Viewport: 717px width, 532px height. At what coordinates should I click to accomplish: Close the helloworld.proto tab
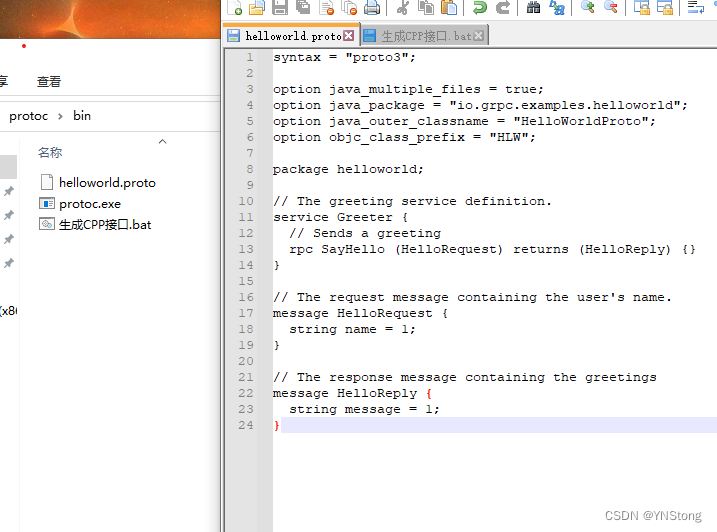[348, 36]
